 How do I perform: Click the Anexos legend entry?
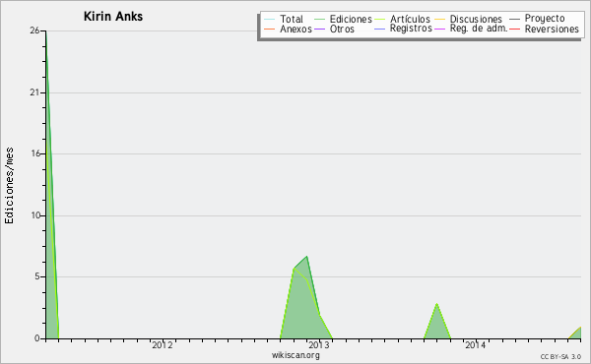coord(288,29)
